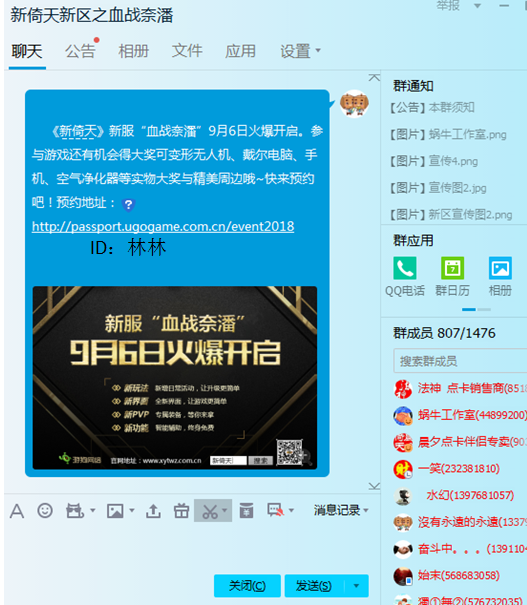Image resolution: width=527 pixels, height=605 pixels.
Task: Click avatar of 蜗牛工作室
Action: (x=403, y=416)
